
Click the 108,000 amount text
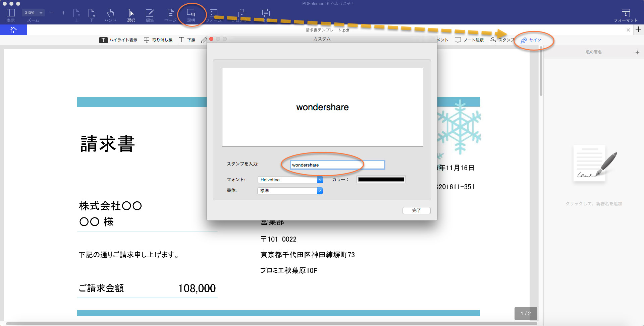pyautogui.click(x=197, y=288)
